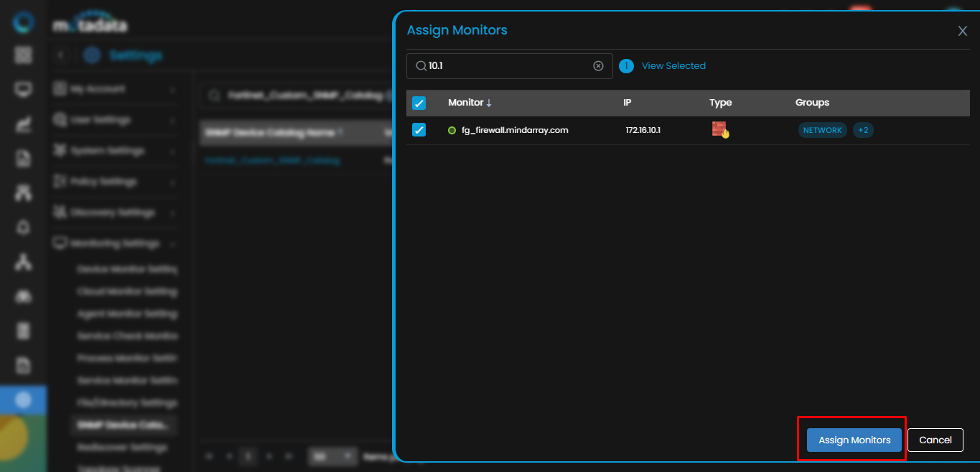The image size is (980, 472).
Task: Toggle the select-all checkbox in header
Action: click(419, 103)
